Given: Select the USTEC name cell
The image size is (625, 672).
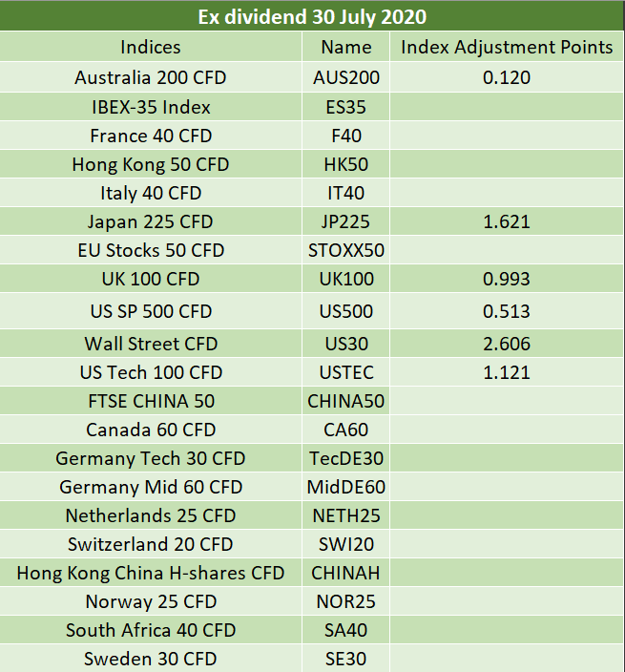Looking at the screenshot, I should click(x=345, y=372).
